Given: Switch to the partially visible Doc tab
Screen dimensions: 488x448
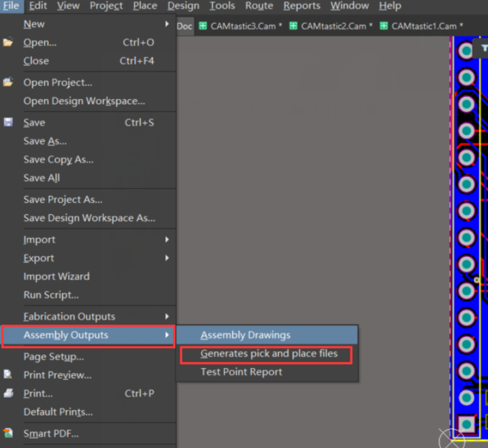Looking at the screenshot, I should pyautogui.click(x=185, y=26).
